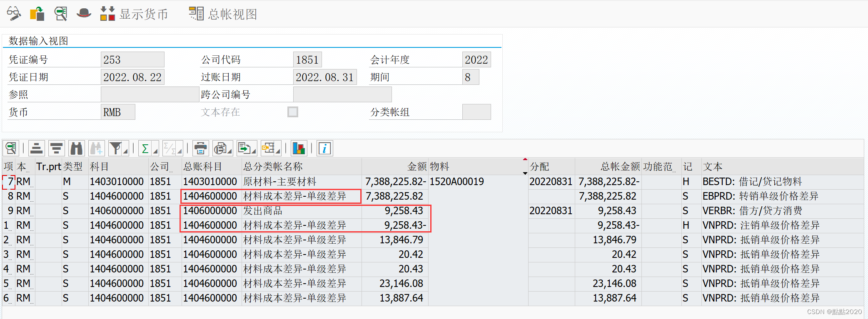Click the 总账科目 cell 1406000000
This screenshot has width=868, height=319.
212,211
